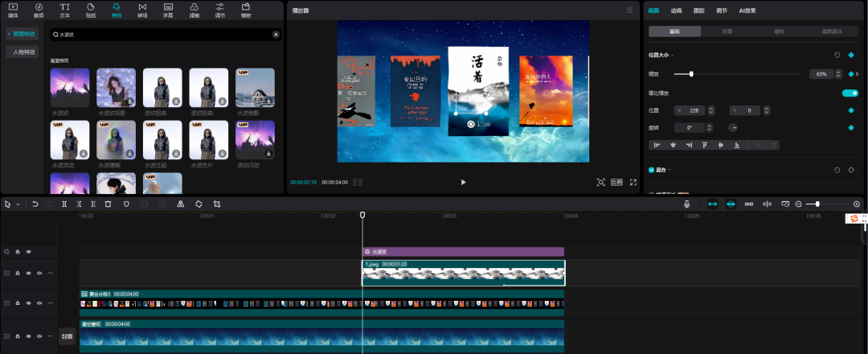This screenshot has height=354, width=868.
Task: Download the 波纹闪动 effect
Action: [x=268, y=154]
